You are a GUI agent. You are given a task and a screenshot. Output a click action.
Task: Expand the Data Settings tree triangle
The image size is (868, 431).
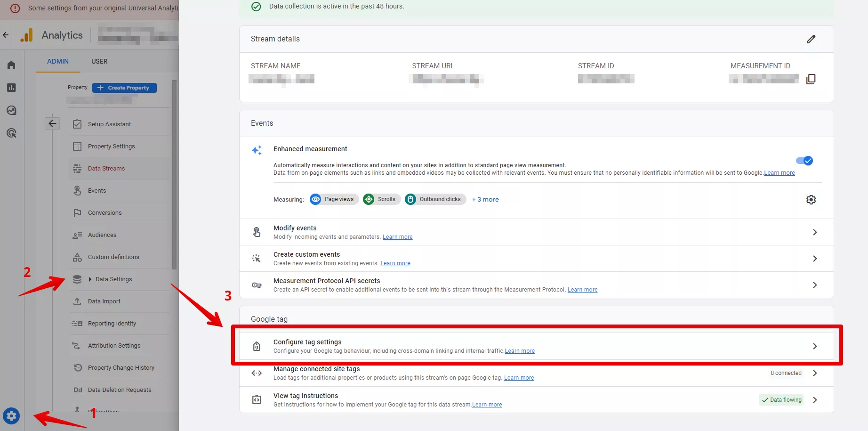point(90,279)
